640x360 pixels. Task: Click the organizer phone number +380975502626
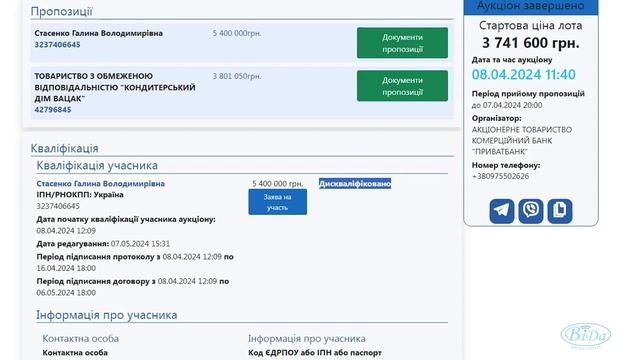coord(500,176)
